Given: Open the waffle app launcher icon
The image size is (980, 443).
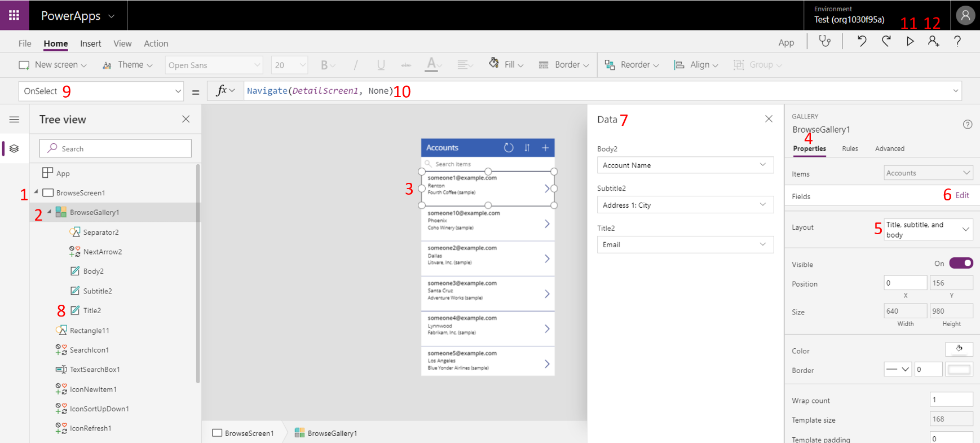Looking at the screenshot, I should click(14, 15).
